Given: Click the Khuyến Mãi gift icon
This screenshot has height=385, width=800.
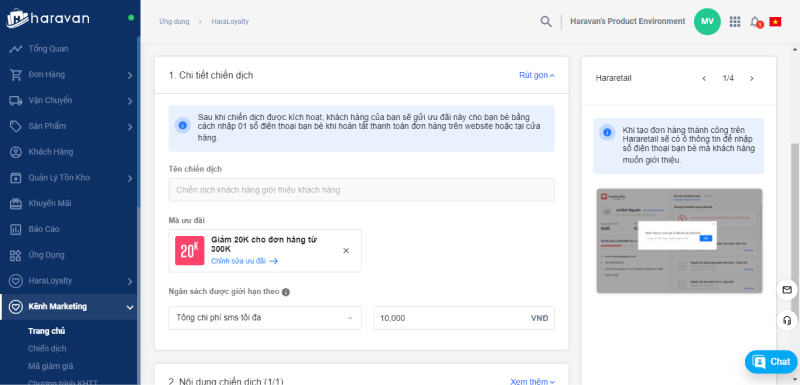Looking at the screenshot, I should [16, 203].
